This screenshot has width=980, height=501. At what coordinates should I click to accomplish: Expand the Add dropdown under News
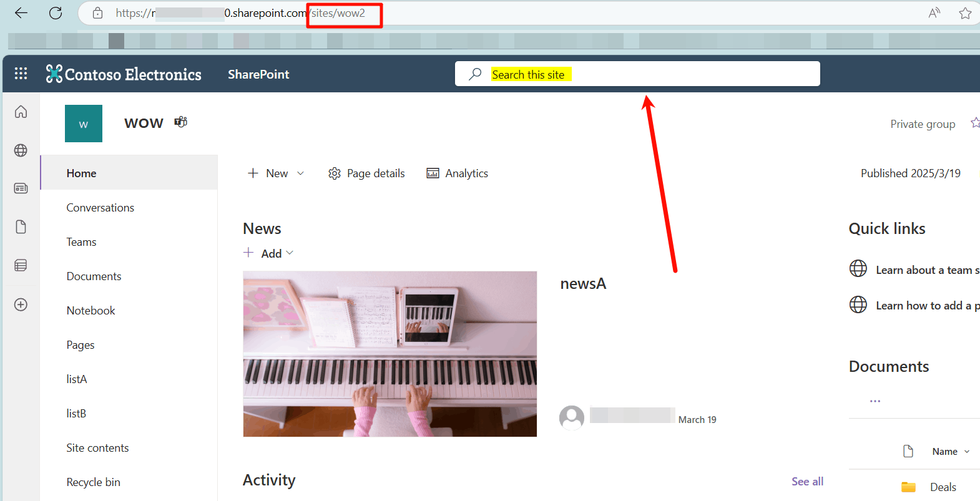(x=290, y=253)
